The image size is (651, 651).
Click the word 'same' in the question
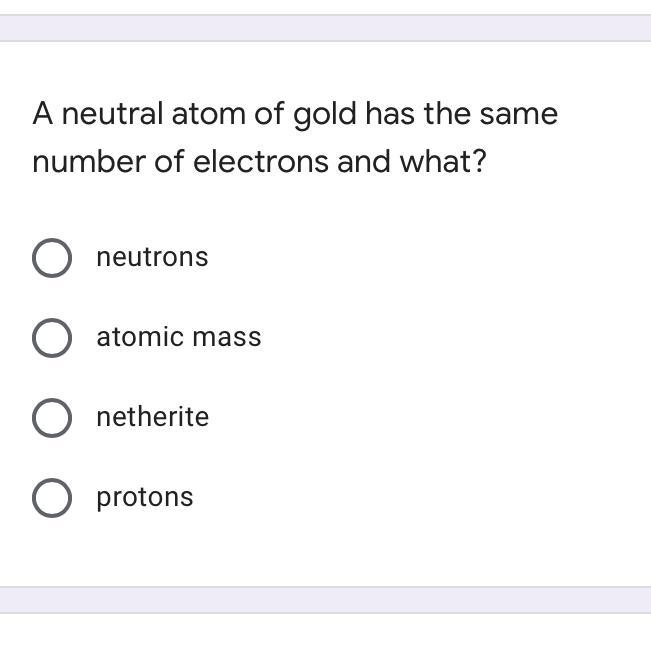(x=519, y=115)
